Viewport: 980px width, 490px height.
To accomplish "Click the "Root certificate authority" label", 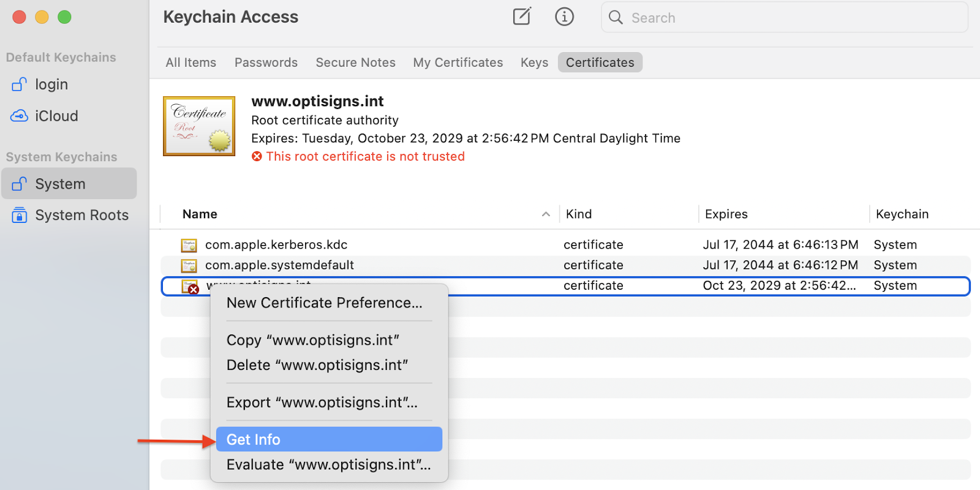I will pyautogui.click(x=325, y=120).
